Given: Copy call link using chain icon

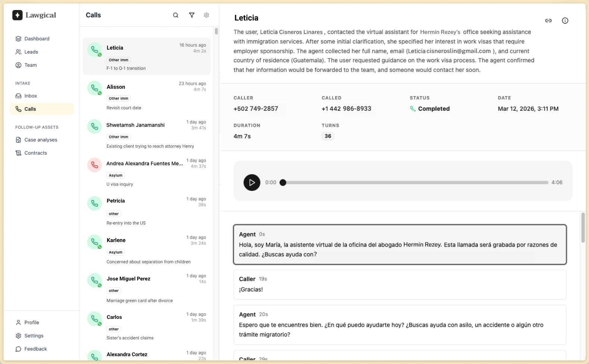Looking at the screenshot, I should (548, 21).
